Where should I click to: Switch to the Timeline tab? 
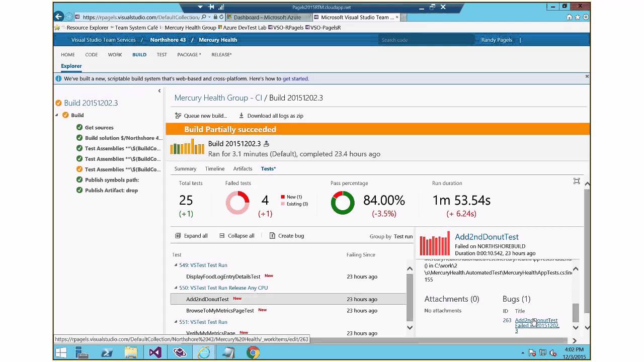pyautogui.click(x=215, y=169)
